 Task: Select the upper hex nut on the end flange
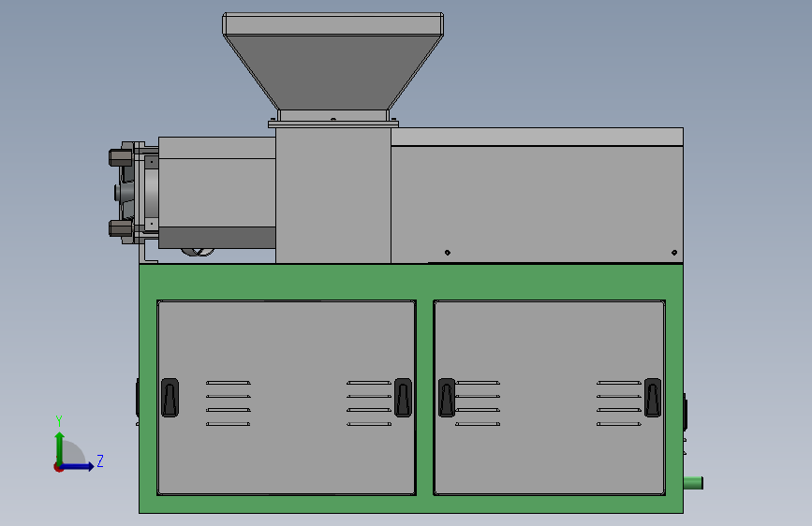pos(120,157)
